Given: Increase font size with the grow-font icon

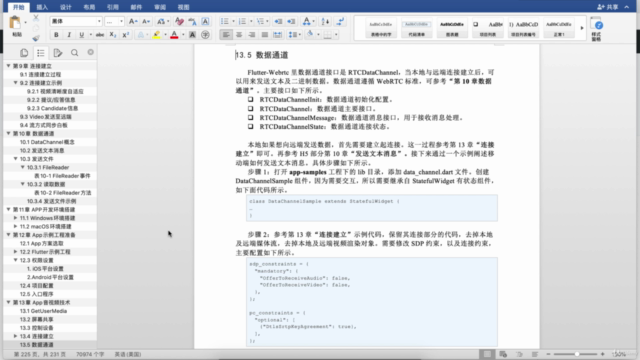Looking at the screenshot, I should point(133,22).
